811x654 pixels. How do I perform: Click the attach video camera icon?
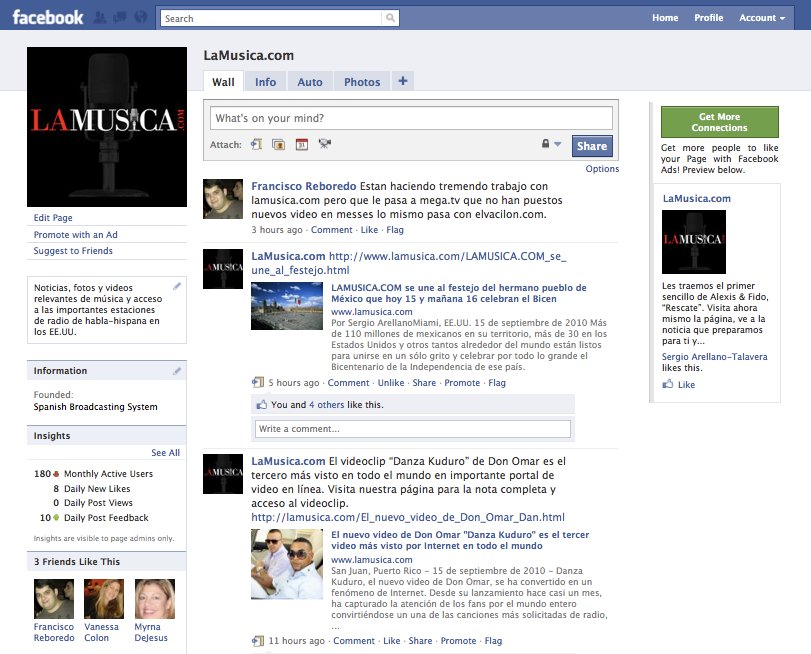[x=324, y=145]
